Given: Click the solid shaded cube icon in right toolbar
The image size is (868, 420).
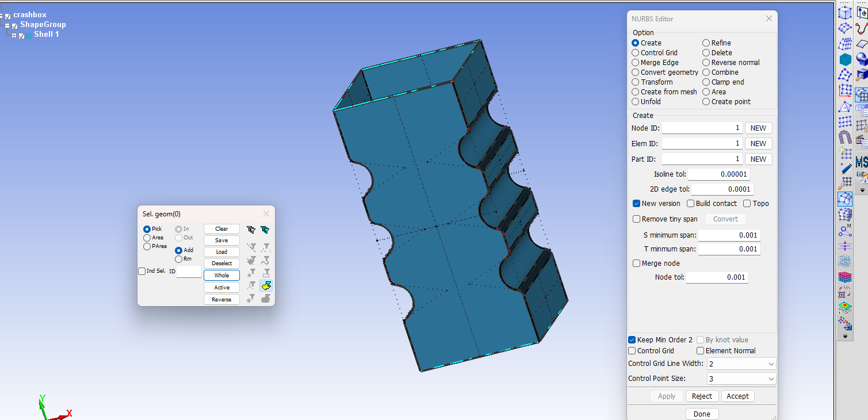Looking at the screenshot, I should coord(845,59).
